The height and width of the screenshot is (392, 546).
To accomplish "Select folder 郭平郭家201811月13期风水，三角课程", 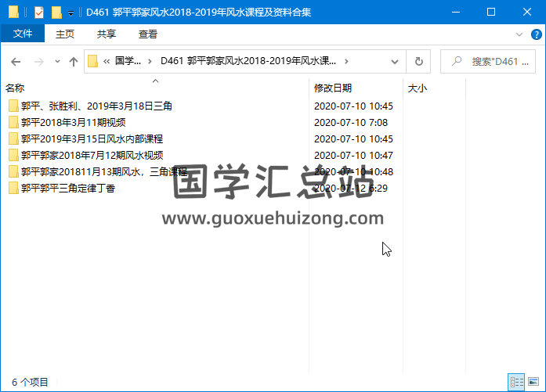I will [x=104, y=172].
